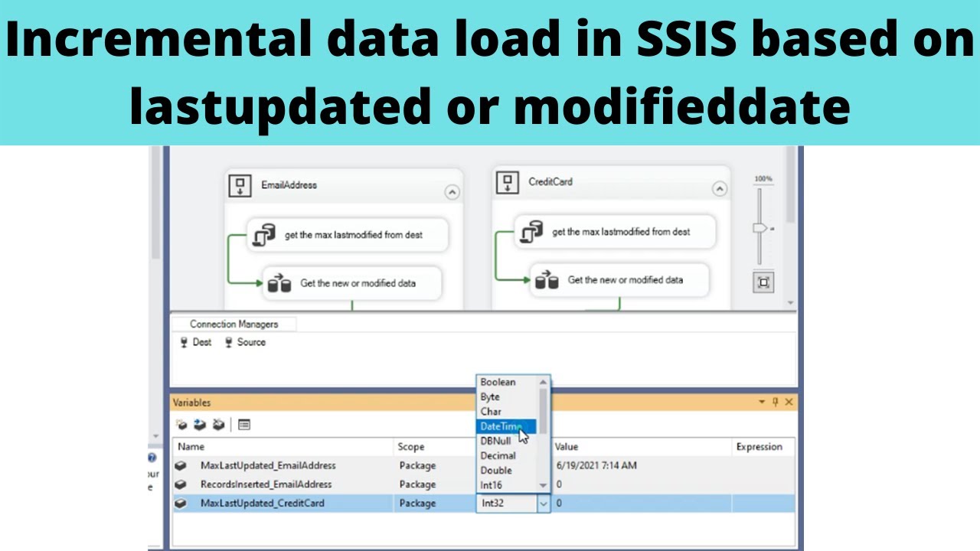Click the Int32 data type combo box
Viewport: 980px width, 551px height.
(513, 504)
